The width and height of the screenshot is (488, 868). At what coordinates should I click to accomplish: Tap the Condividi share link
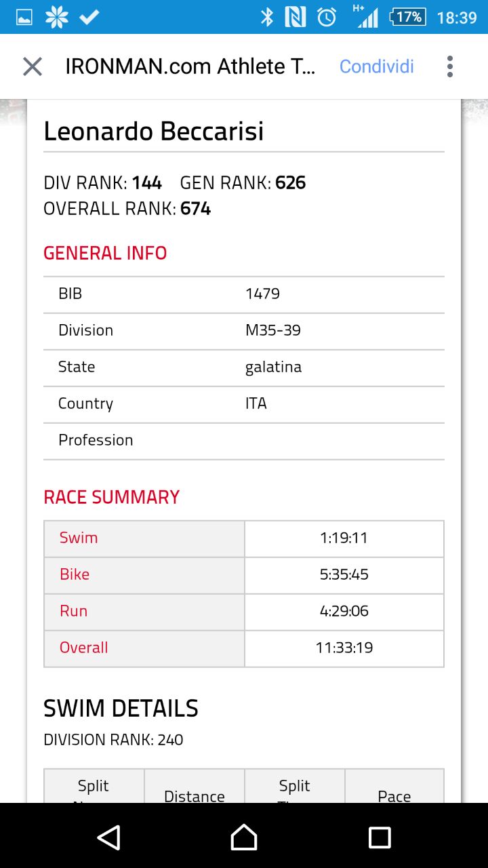[376, 66]
